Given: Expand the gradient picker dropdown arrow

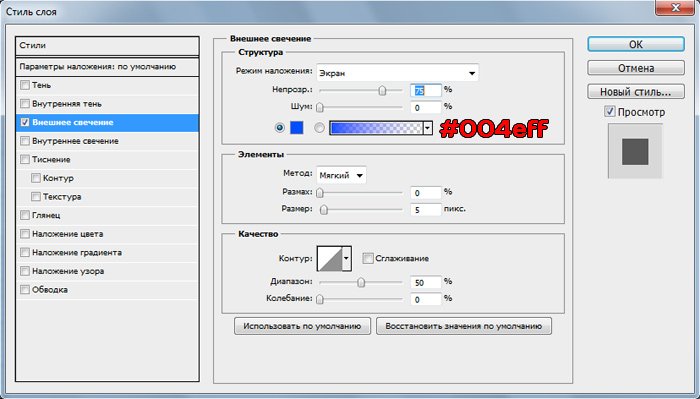Looking at the screenshot, I should point(428,128).
